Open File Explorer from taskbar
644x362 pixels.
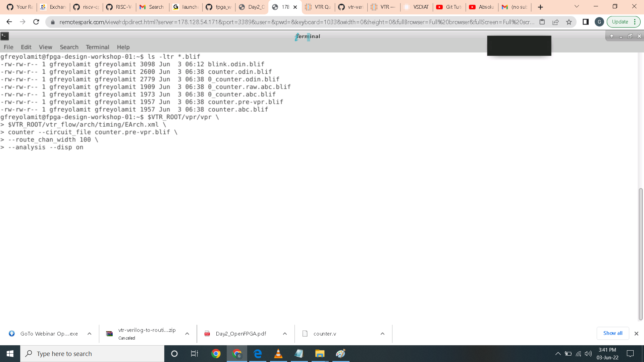[x=320, y=354]
